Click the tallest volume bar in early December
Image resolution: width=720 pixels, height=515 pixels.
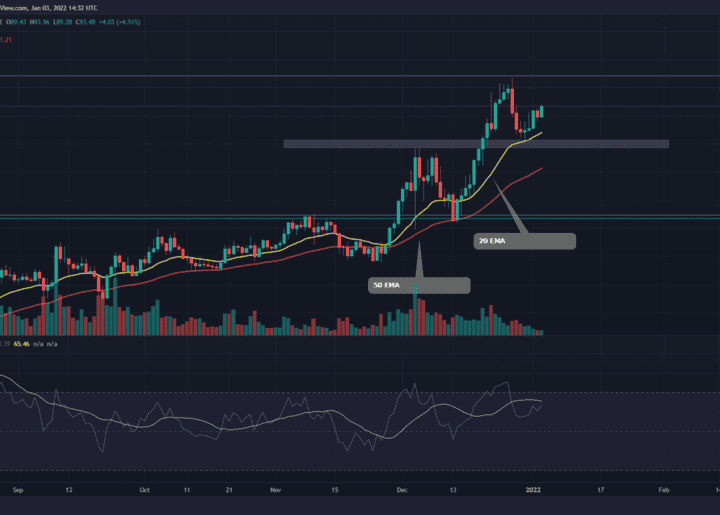pyautogui.click(x=415, y=305)
